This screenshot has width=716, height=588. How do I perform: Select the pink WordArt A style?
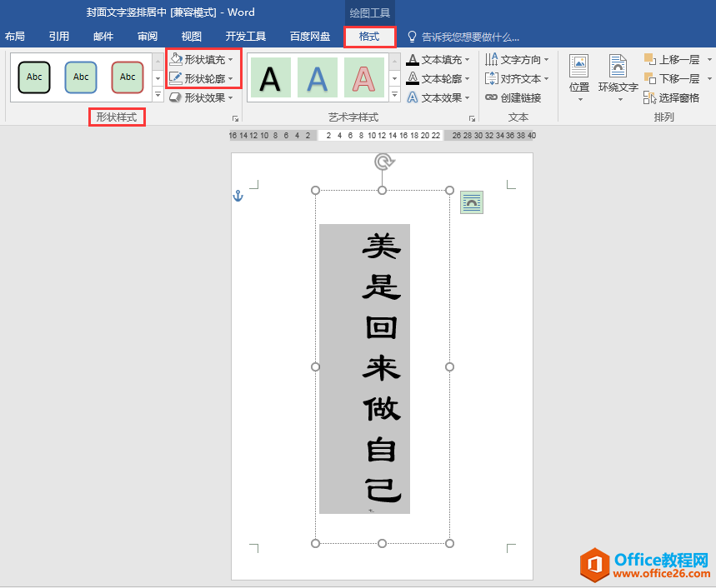tap(363, 78)
